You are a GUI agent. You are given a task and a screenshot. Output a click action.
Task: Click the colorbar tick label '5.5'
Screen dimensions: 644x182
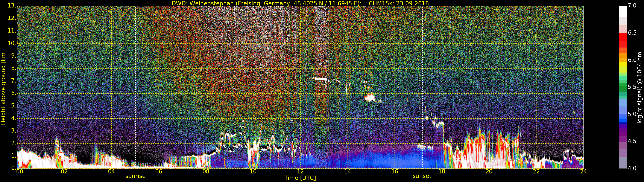[632, 87]
